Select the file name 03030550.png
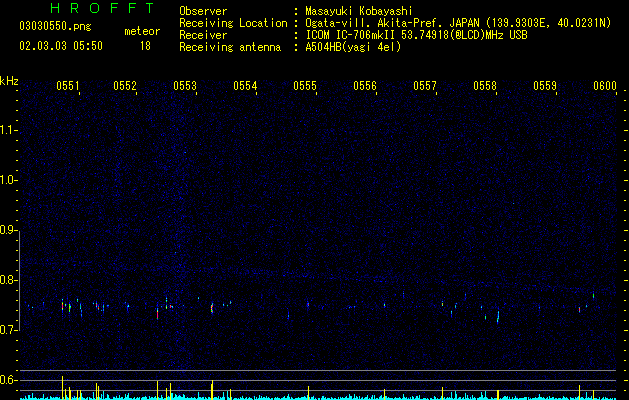 [x=55, y=27]
